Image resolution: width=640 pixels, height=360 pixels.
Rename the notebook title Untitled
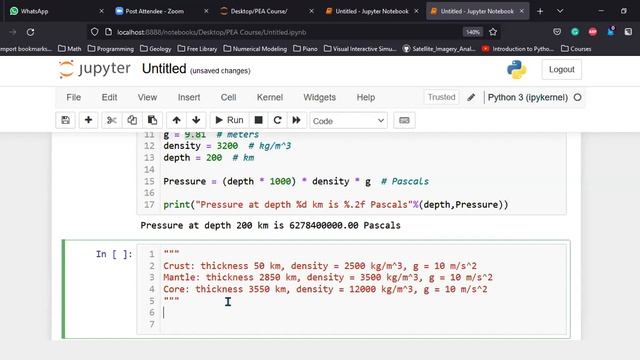164,69
